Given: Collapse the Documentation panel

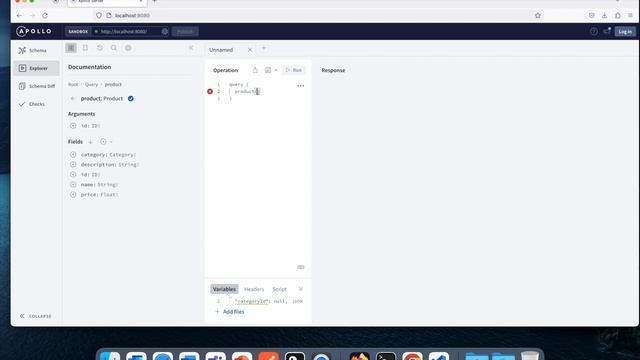Looking at the screenshot, I should 191,48.
